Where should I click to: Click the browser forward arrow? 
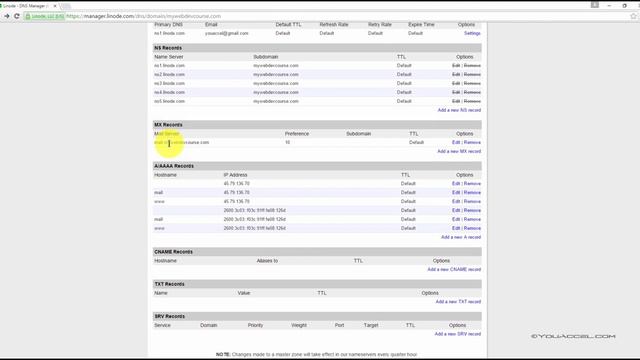coord(7,16)
